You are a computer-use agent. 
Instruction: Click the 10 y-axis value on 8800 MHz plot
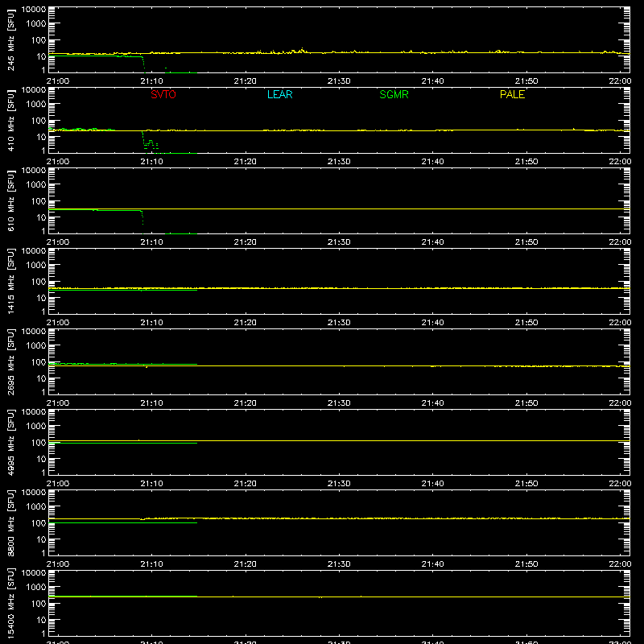click(x=41, y=539)
